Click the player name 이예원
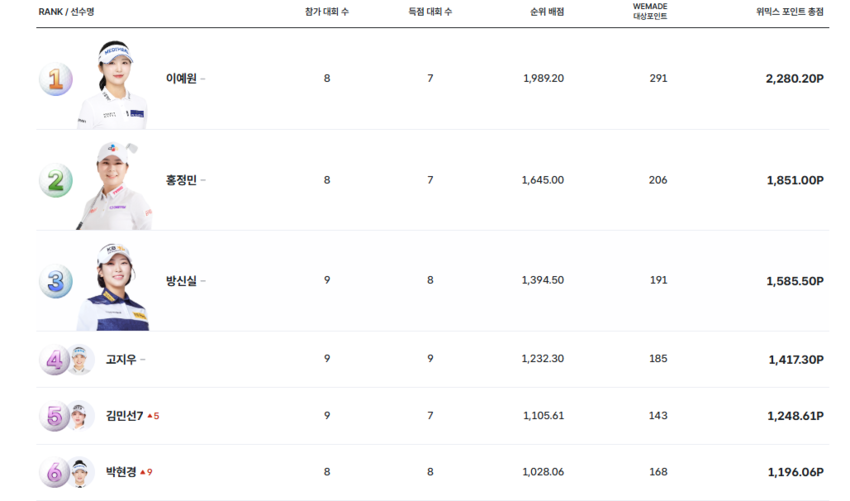The height and width of the screenshot is (501, 850). click(x=181, y=79)
